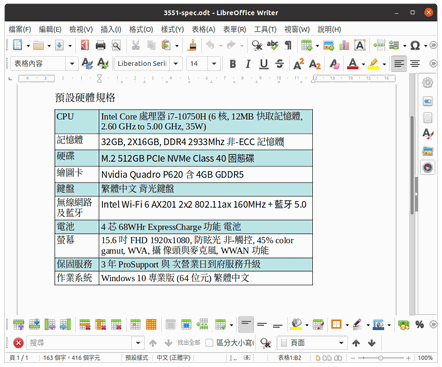Select the Clone formatting brush
The width and height of the screenshot is (442, 367).
[x=192, y=45]
